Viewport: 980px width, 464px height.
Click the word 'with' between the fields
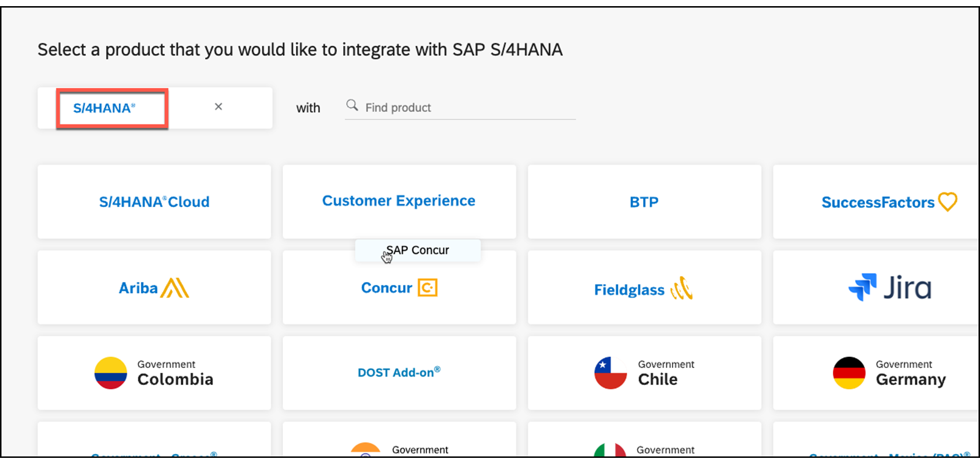tap(308, 108)
